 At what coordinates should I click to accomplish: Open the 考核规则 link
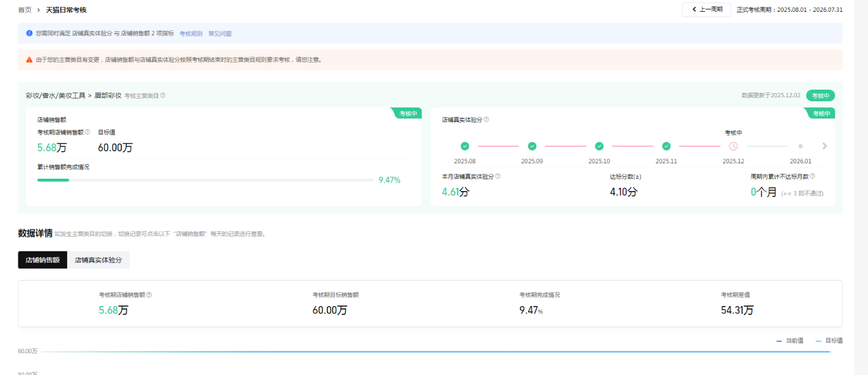[191, 34]
